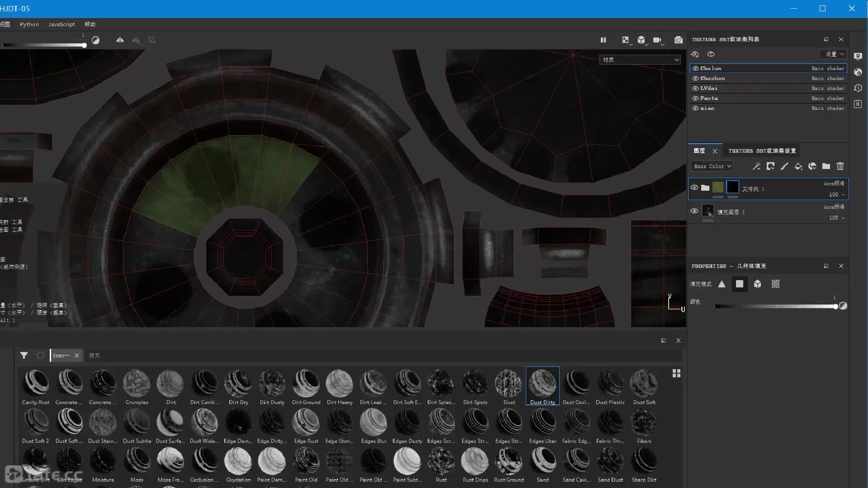
Task: Select the triangle polygon fill mode icon
Action: 722,284
